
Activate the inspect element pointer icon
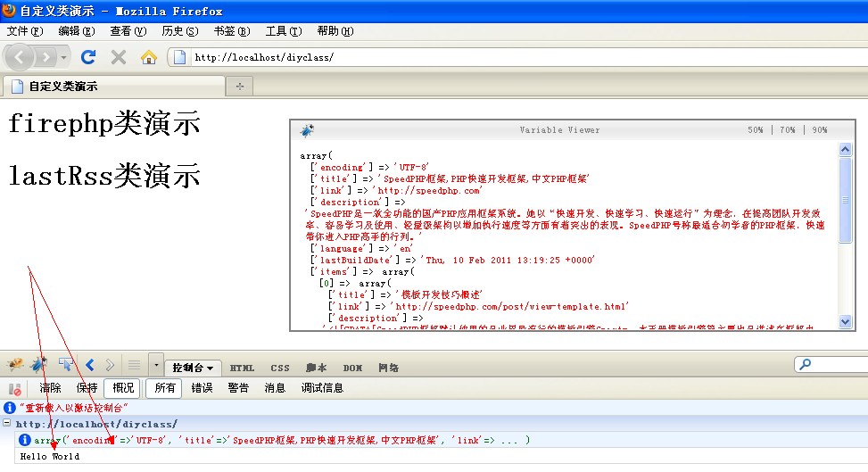tap(66, 365)
